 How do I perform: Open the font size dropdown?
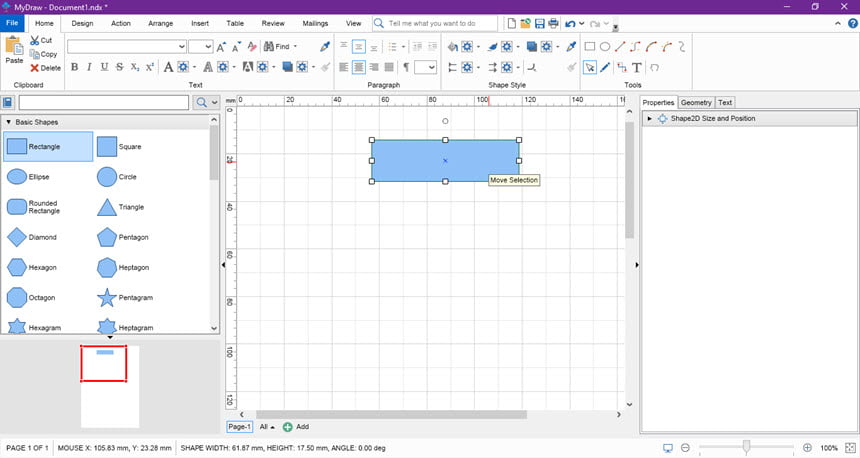(208, 47)
